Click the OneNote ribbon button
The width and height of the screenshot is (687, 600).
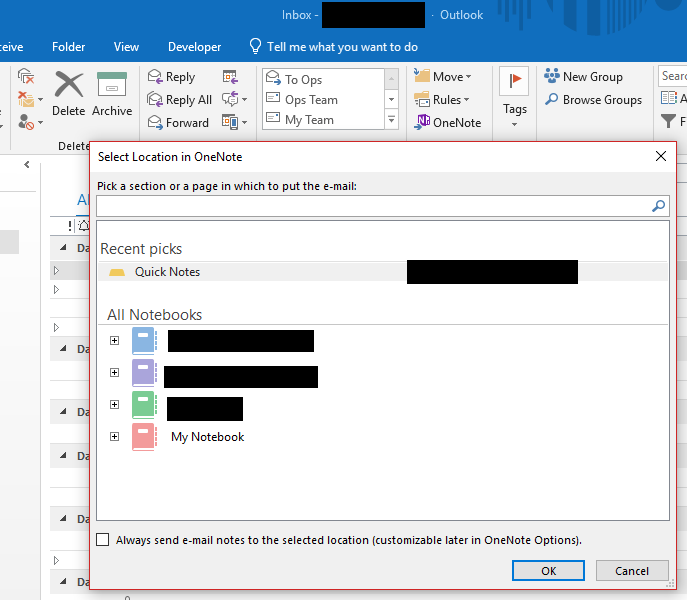coord(447,122)
